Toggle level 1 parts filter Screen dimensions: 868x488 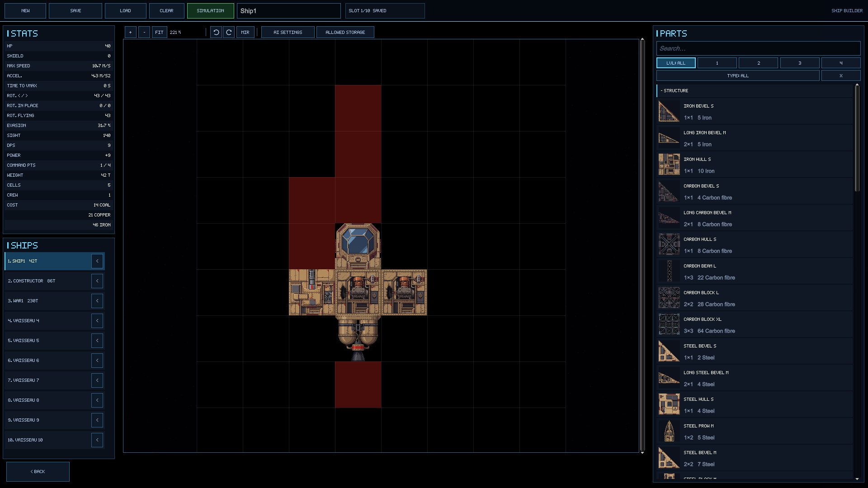pyautogui.click(x=717, y=63)
